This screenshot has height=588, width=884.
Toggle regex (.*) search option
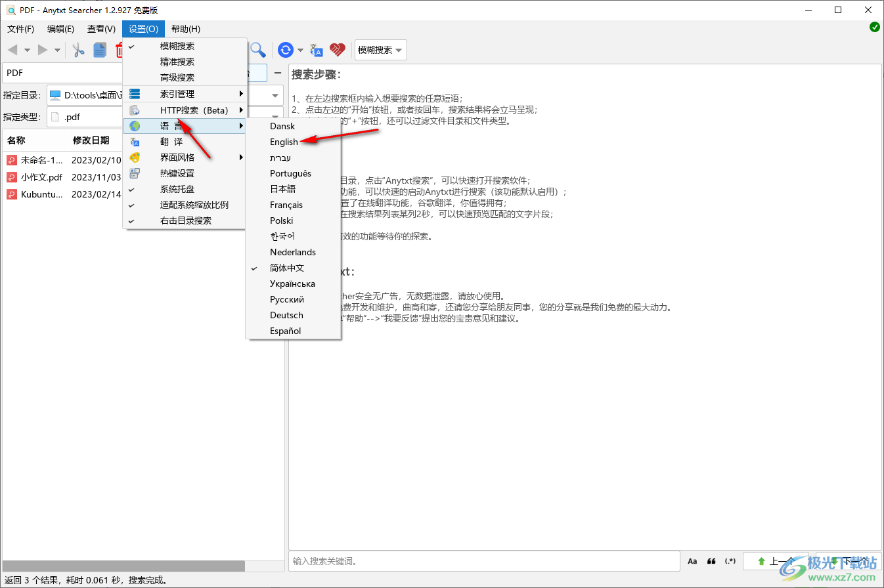coord(730,561)
